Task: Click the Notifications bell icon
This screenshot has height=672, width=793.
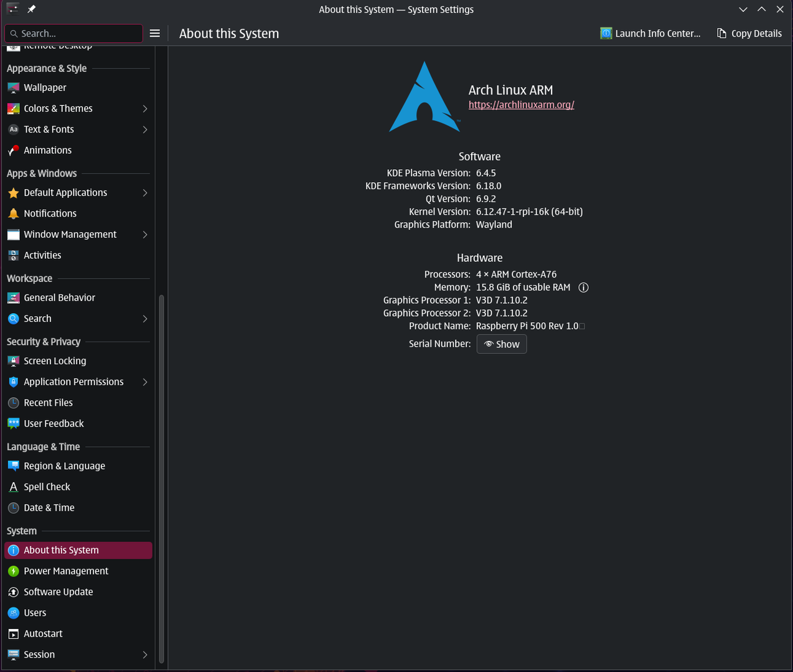Action: (13, 213)
